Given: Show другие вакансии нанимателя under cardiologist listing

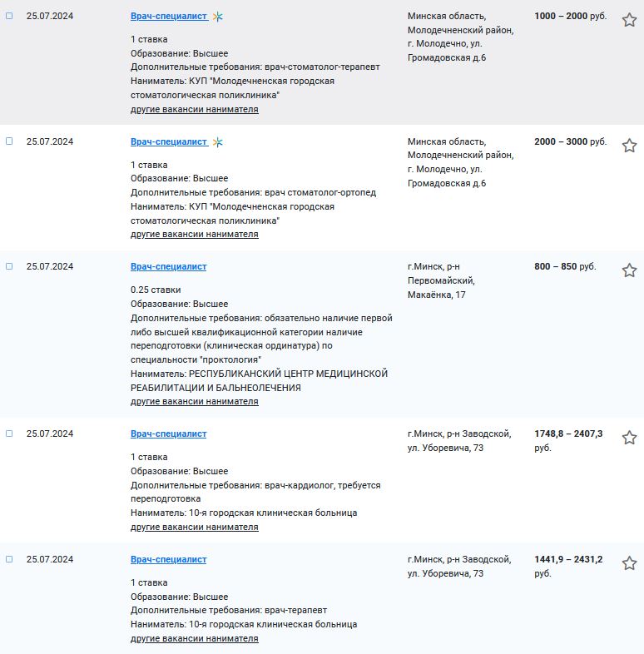Looking at the screenshot, I should pyautogui.click(x=195, y=527).
